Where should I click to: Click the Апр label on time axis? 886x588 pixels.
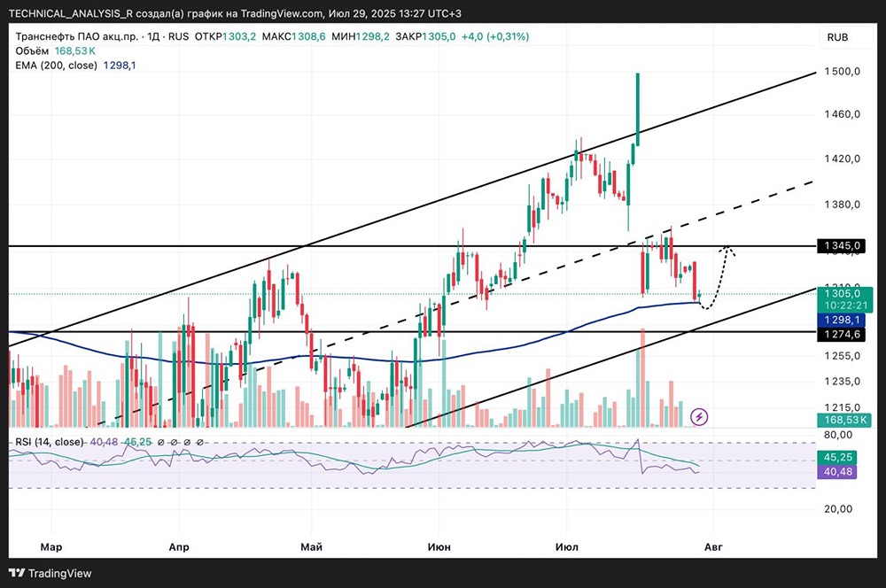click(179, 546)
